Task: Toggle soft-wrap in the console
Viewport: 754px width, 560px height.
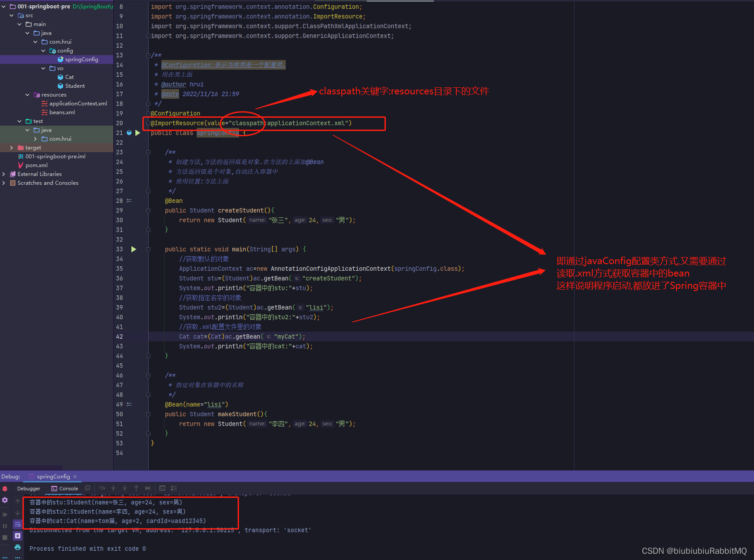Action: click(x=18, y=524)
